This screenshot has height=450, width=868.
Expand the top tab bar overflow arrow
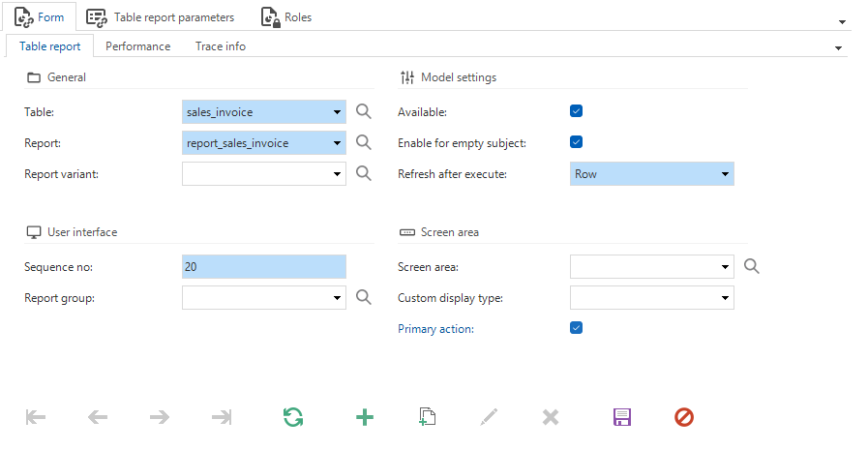(842, 22)
